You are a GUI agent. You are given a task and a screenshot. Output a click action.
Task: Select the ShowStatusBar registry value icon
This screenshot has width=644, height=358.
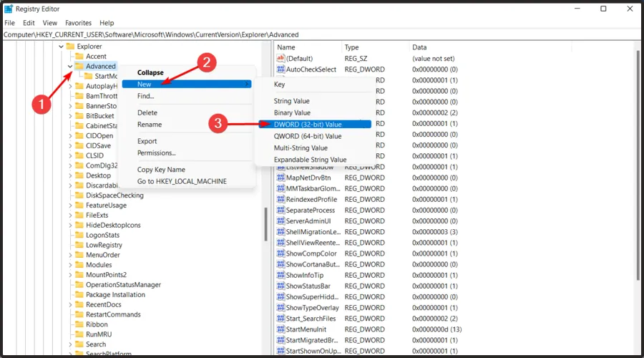280,286
